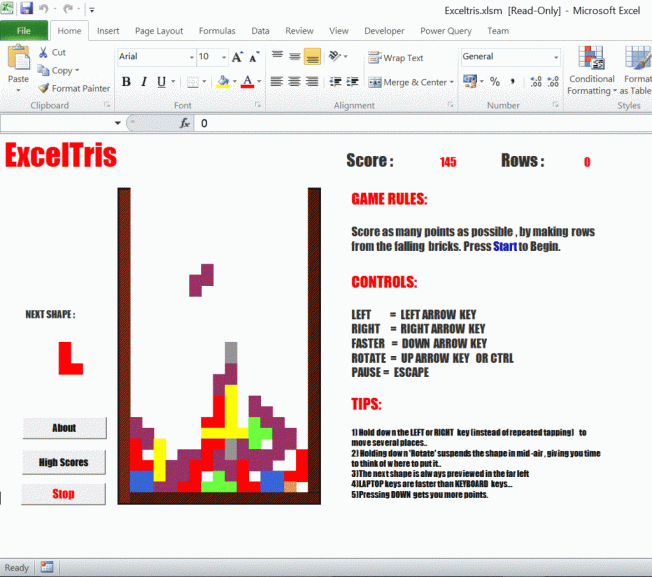Toggle Italic formatting

coord(144,81)
